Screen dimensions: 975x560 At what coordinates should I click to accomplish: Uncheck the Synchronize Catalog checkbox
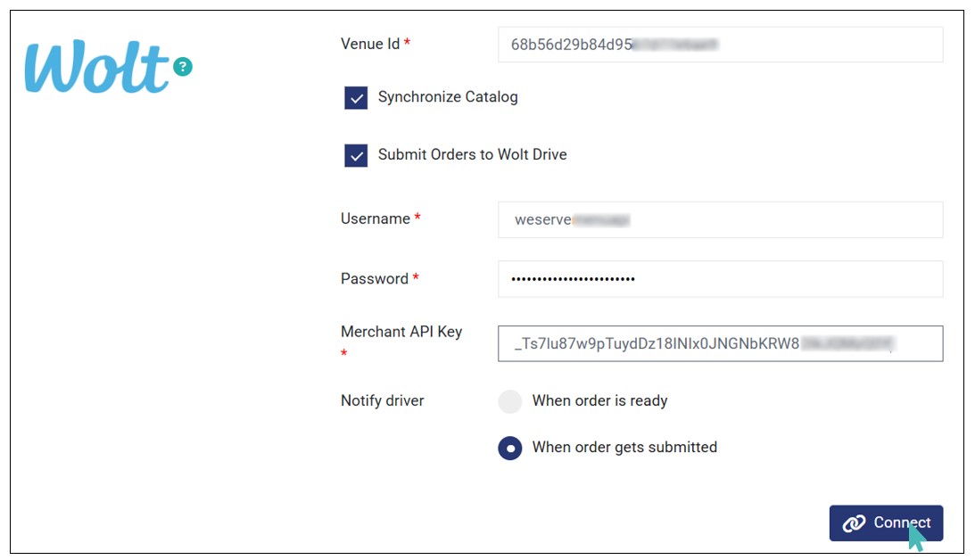tap(356, 98)
